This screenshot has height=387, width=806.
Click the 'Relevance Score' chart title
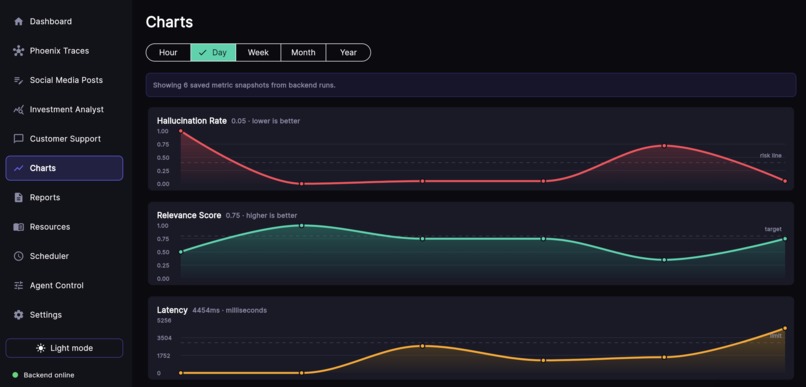(x=189, y=215)
